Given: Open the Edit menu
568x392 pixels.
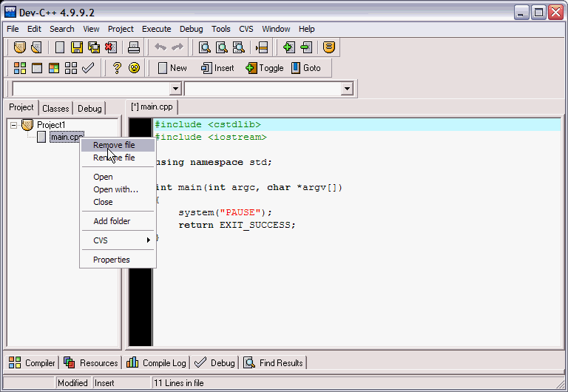Looking at the screenshot, I should click(x=35, y=29).
